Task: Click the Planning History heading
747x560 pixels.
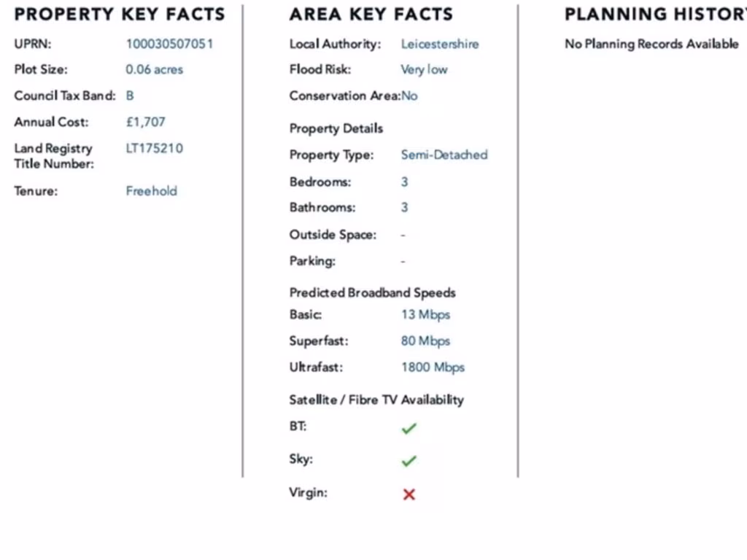Action: coord(654,15)
